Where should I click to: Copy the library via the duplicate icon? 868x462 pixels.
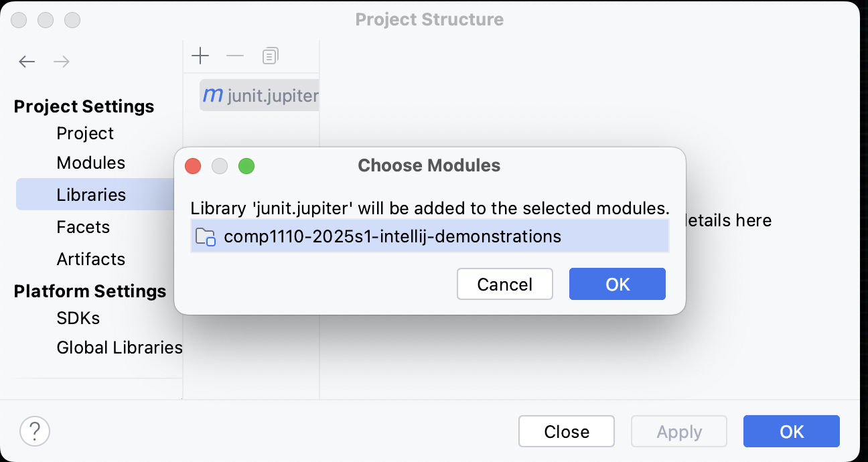coord(270,56)
